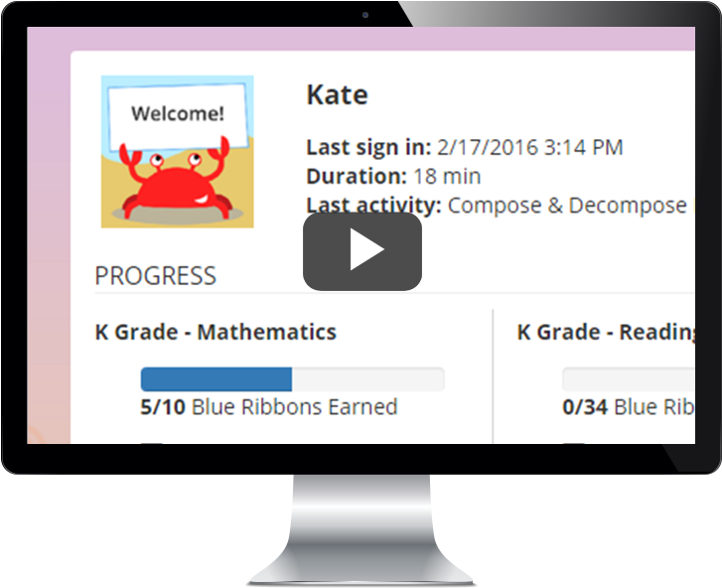
Task: Open the K Grade - Reading heading
Action: click(606, 332)
